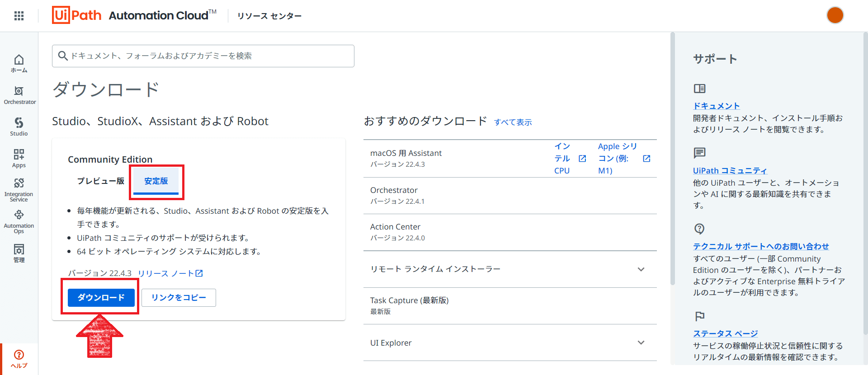Expand the UI Explorer row
This screenshot has width=868, height=375.
510,343
